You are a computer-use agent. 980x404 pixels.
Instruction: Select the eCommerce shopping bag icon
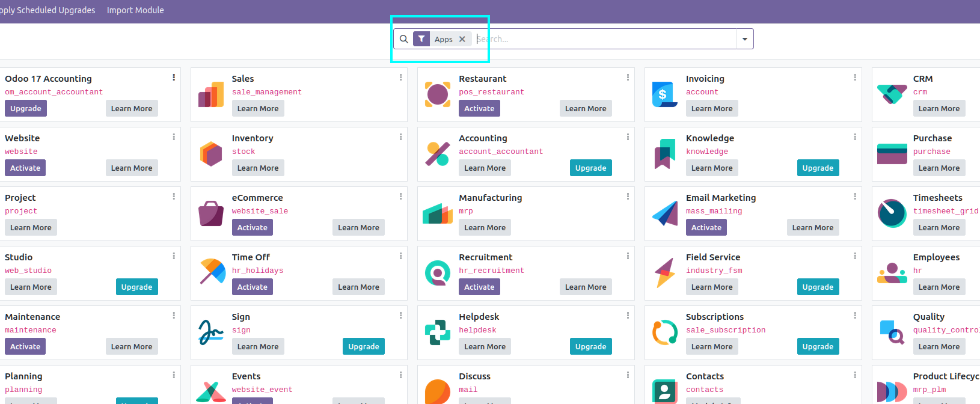211,213
